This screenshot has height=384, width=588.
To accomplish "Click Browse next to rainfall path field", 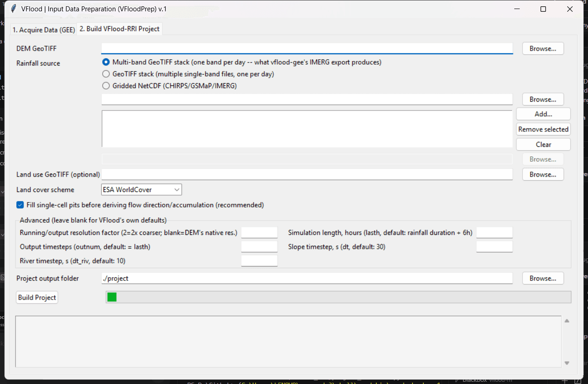I will (x=543, y=99).
